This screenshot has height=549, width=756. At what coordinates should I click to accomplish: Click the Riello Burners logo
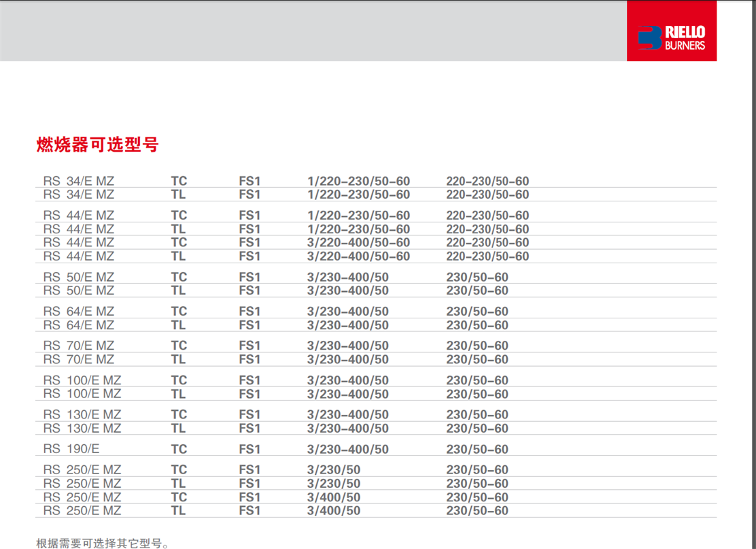pos(672,31)
